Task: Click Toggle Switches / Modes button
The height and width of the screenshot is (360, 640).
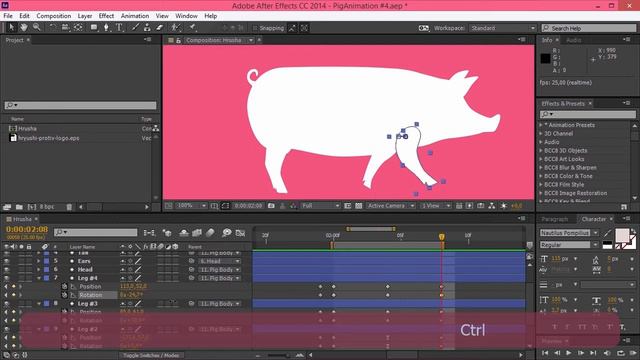Action: pos(151,356)
